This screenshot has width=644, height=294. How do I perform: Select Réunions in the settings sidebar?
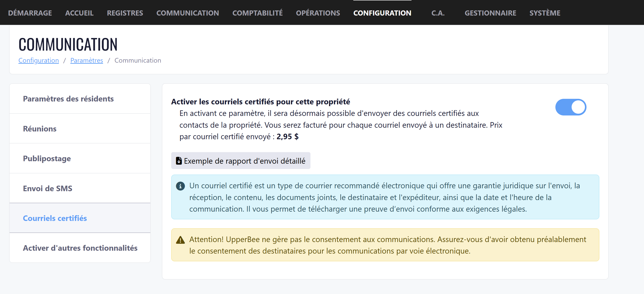[40, 129]
